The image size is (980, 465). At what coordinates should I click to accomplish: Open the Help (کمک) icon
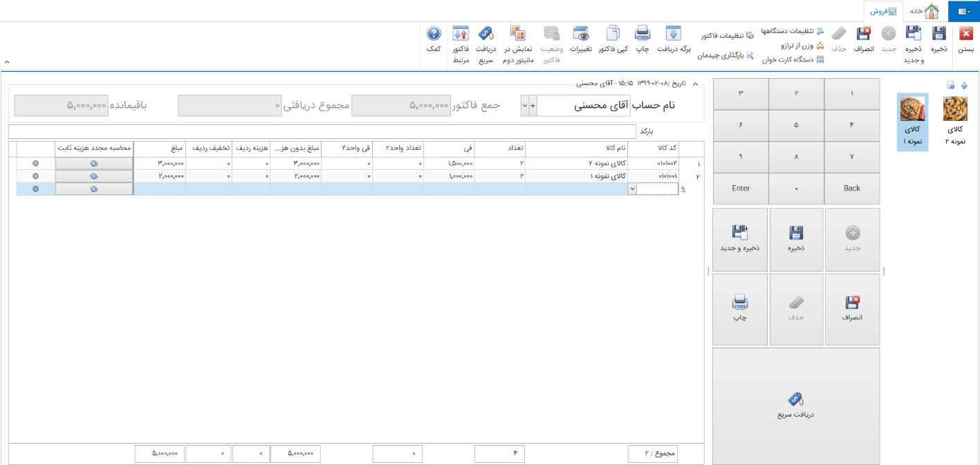pos(434,35)
